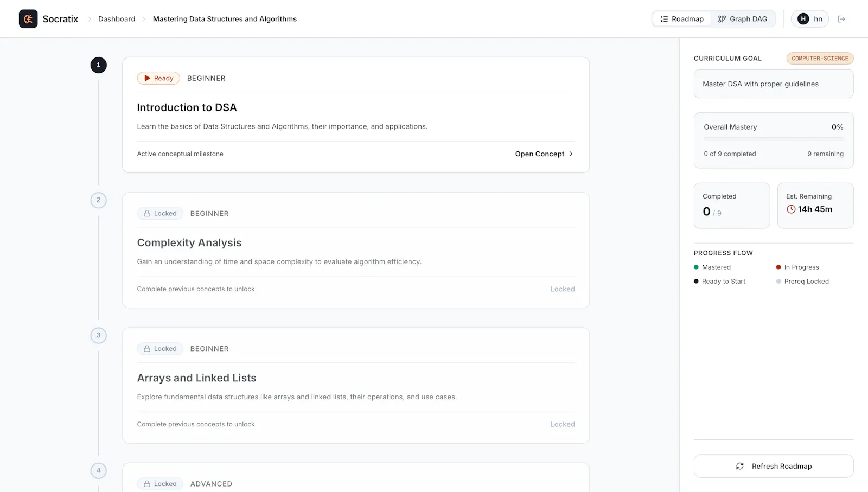Click Mastering Data Structures and Algorithms breadcrumb
868x492 pixels.
coord(225,19)
